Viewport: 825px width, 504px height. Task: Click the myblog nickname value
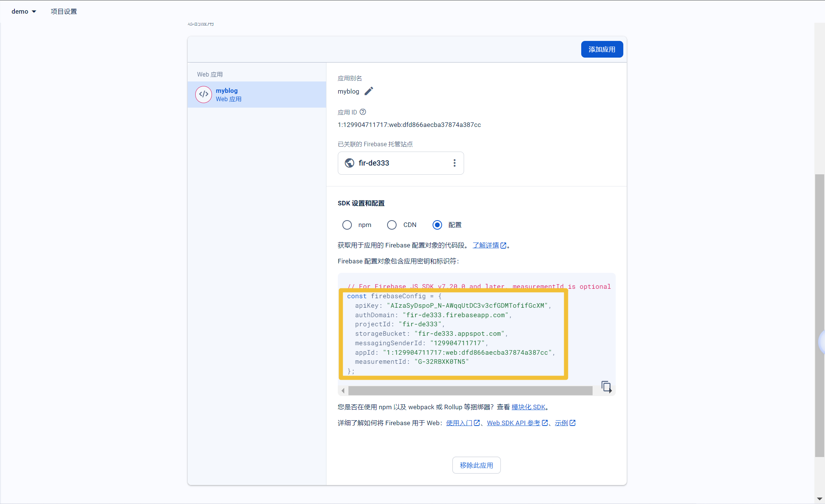pyautogui.click(x=348, y=91)
